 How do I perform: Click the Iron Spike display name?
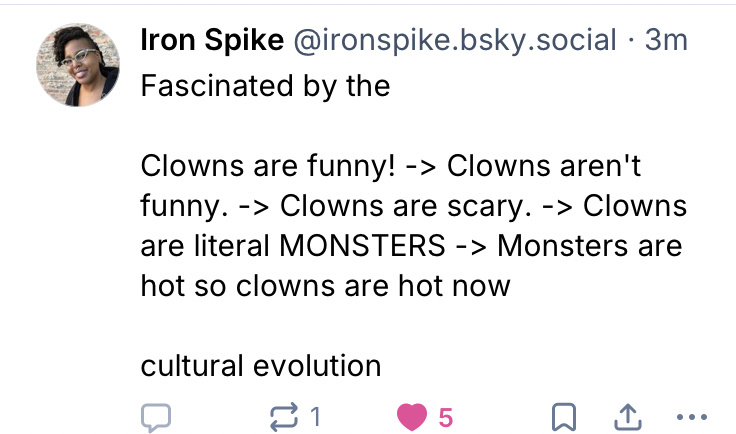tap(211, 41)
